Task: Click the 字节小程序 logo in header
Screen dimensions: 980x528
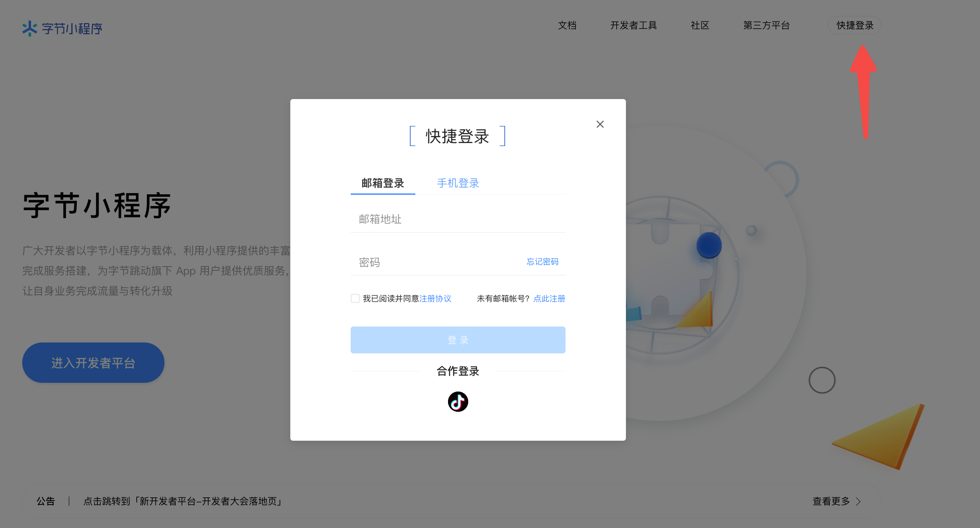Action: coord(62,29)
